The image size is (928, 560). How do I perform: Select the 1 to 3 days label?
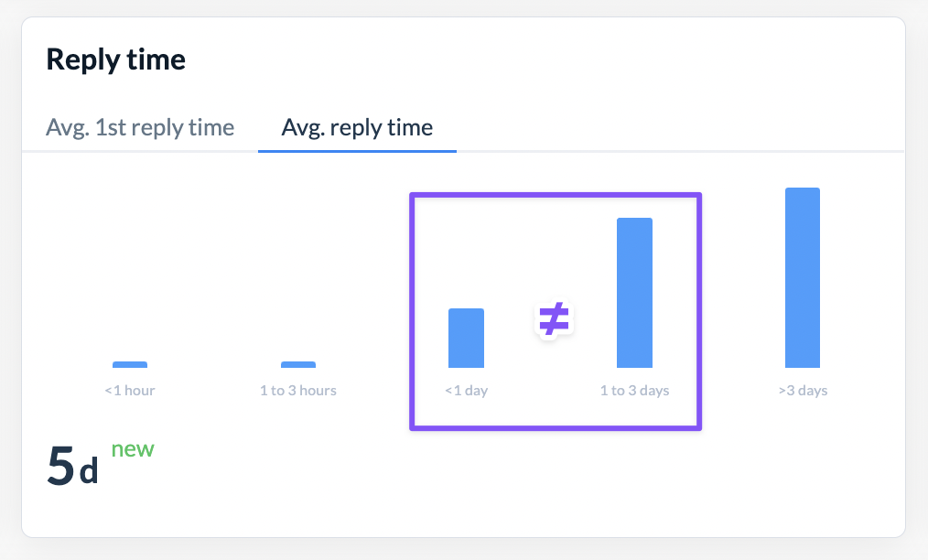pyautogui.click(x=634, y=390)
